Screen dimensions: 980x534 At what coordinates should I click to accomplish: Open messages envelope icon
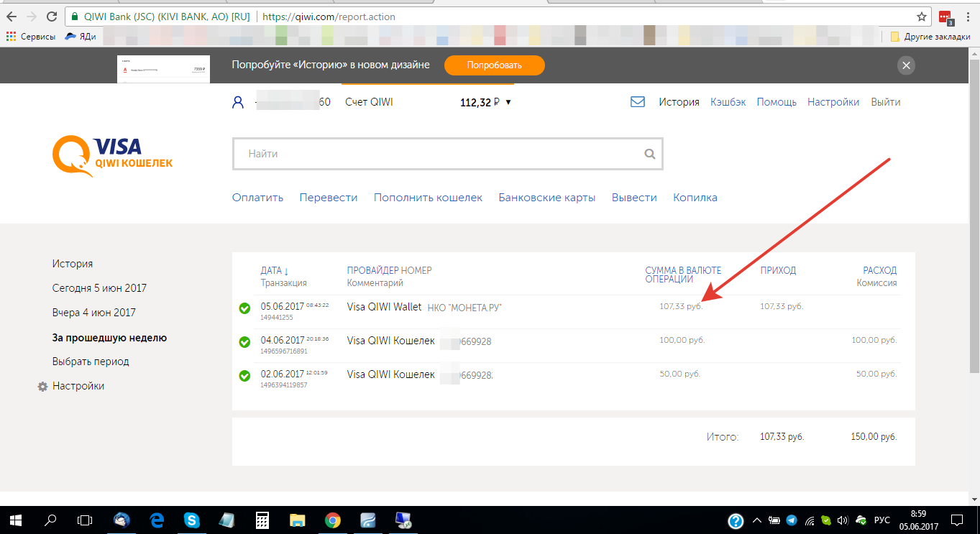pyautogui.click(x=637, y=102)
